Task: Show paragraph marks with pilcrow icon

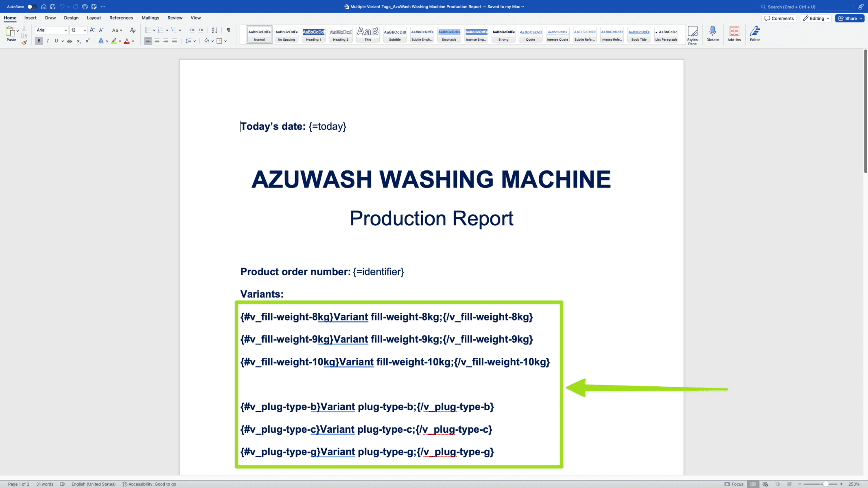Action: click(228, 30)
